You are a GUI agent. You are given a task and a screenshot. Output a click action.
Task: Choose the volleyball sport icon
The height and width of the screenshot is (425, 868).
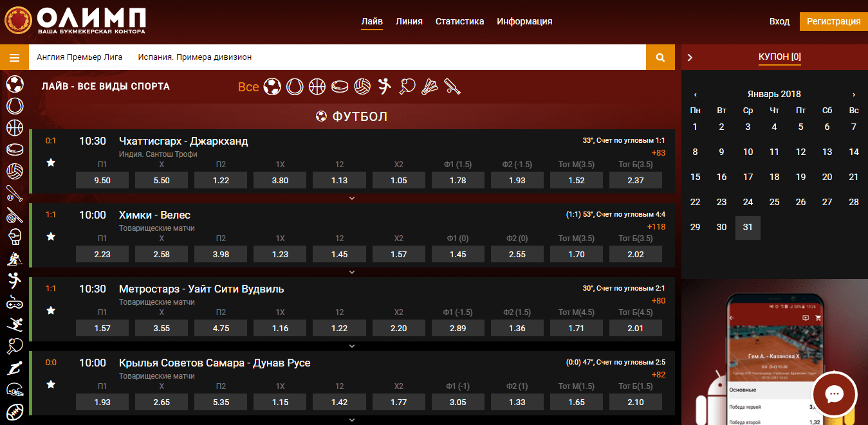362,86
